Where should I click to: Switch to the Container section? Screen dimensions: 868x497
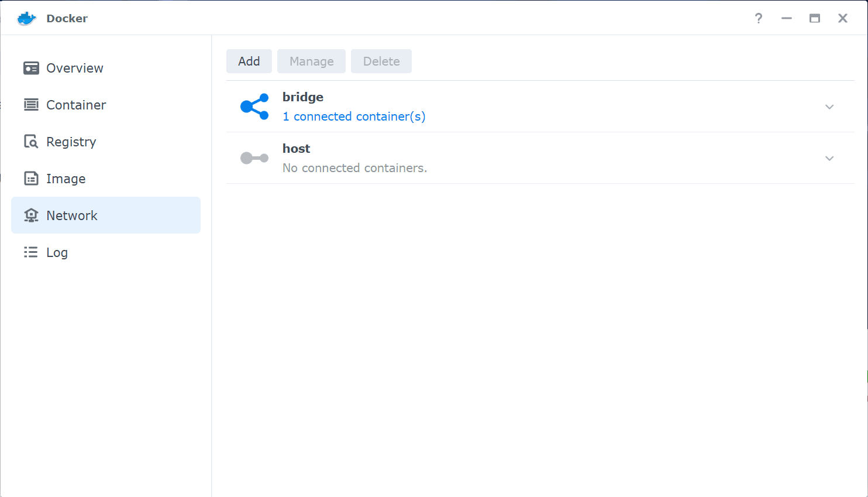76,105
